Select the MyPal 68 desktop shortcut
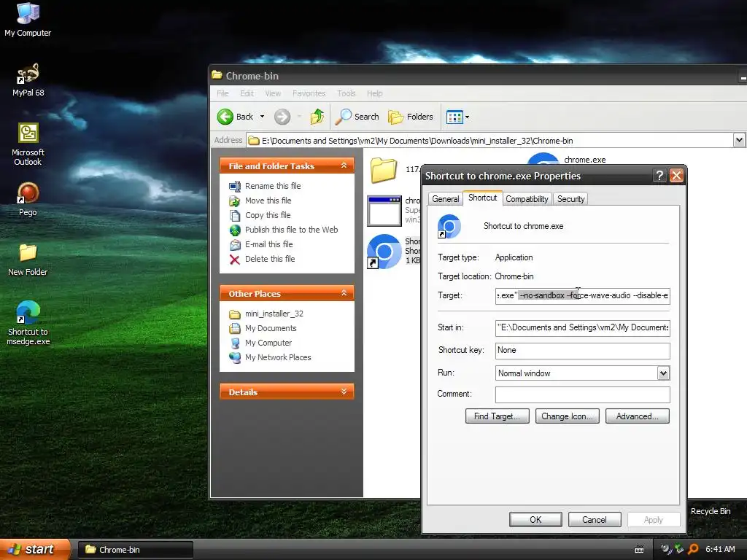The height and width of the screenshot is (560, 747). pos(28,79)
